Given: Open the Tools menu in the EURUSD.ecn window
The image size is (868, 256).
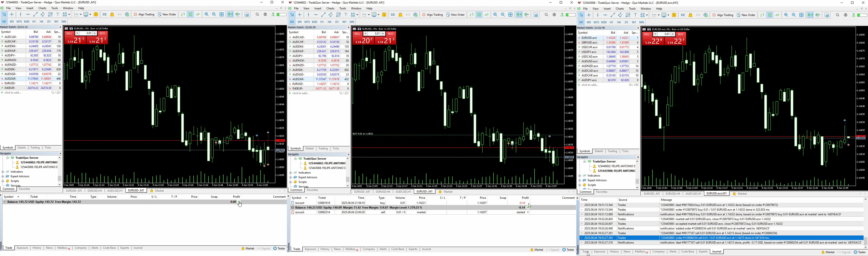Looking at the screenshot, I should click(x=632, y=9).
